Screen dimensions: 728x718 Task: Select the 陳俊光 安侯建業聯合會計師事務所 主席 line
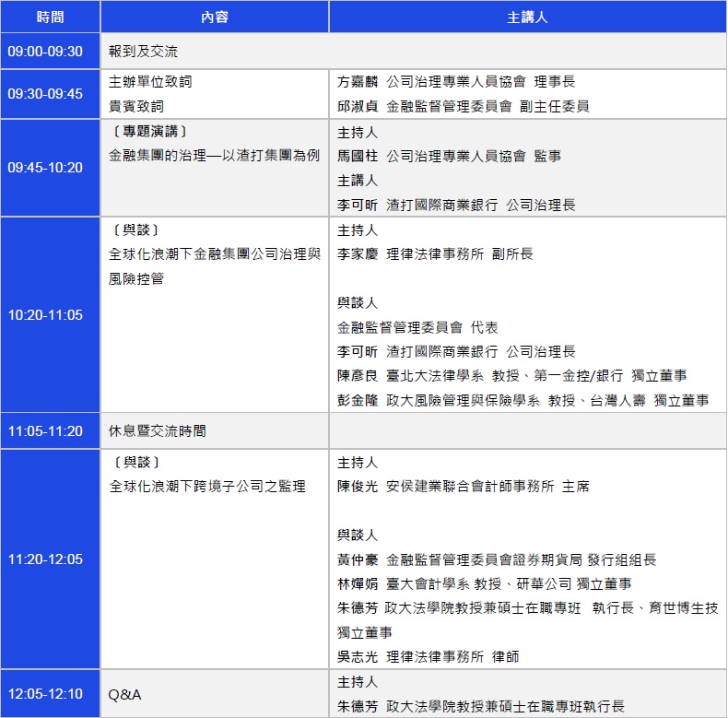464,487
